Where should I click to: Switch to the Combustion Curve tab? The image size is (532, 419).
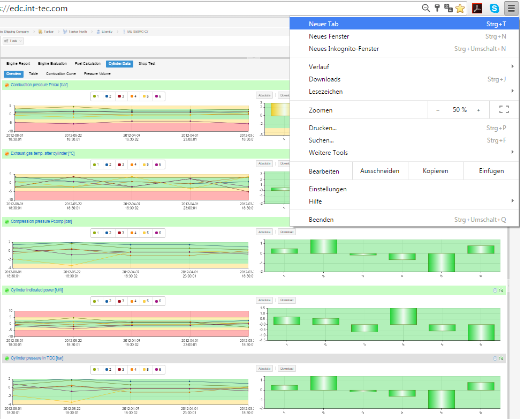(60, 73)
